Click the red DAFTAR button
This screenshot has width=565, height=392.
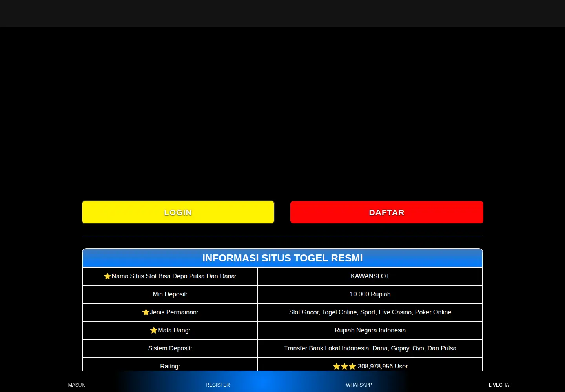pos(387,212)
